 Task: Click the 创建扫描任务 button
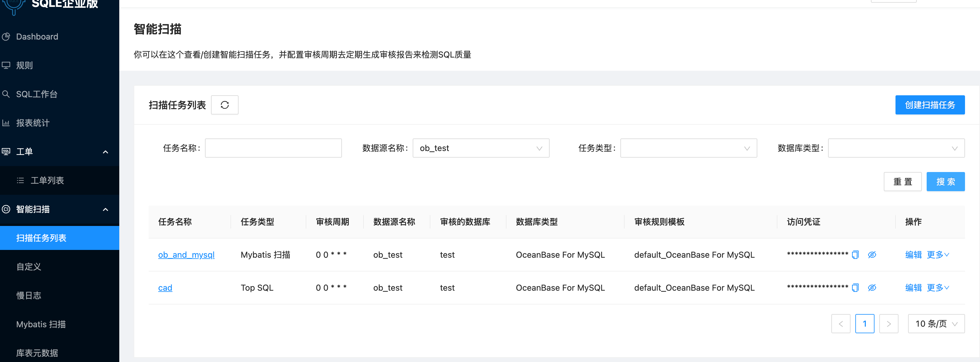930,105
